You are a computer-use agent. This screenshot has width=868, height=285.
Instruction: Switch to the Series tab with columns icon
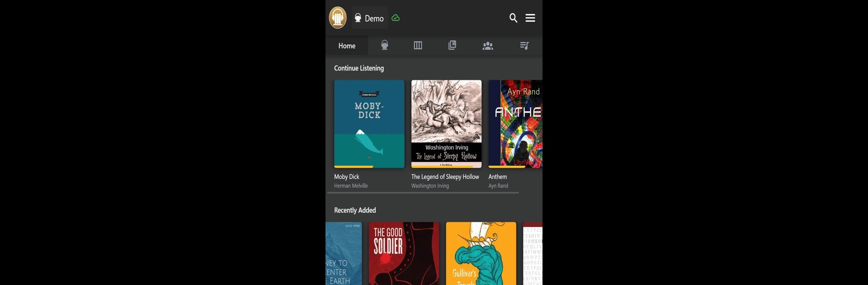click(418, 45)
